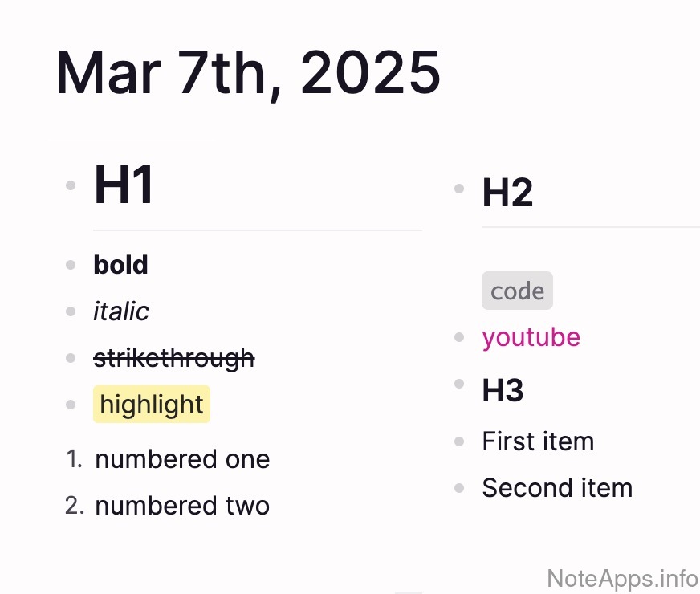700x594 pixels.
Task: Zoom into the highlight block via its bullet
Action: coord(71,405)
